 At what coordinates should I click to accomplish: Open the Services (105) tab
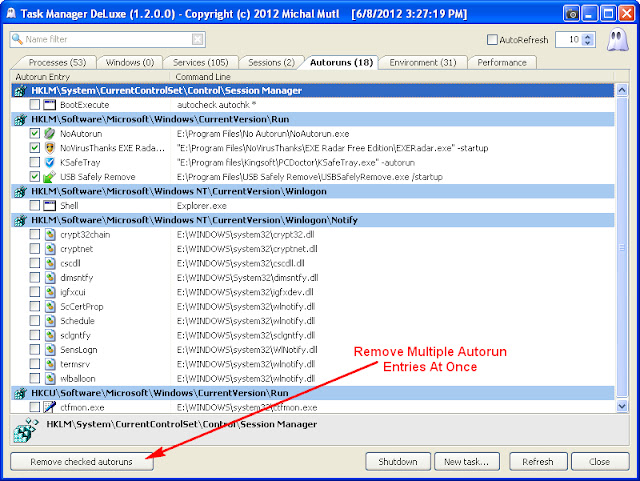(x=200, y=62)
